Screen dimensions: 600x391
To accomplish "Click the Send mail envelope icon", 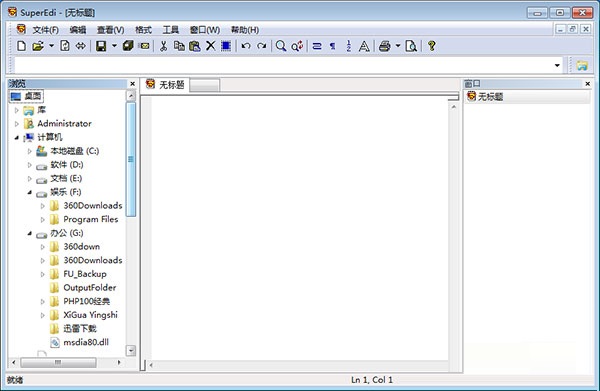I will click(x=144, y=46).
